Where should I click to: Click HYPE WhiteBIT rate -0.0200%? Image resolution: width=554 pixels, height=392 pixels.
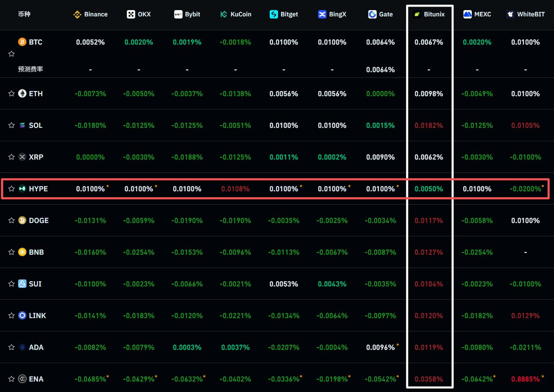point(525,189)
